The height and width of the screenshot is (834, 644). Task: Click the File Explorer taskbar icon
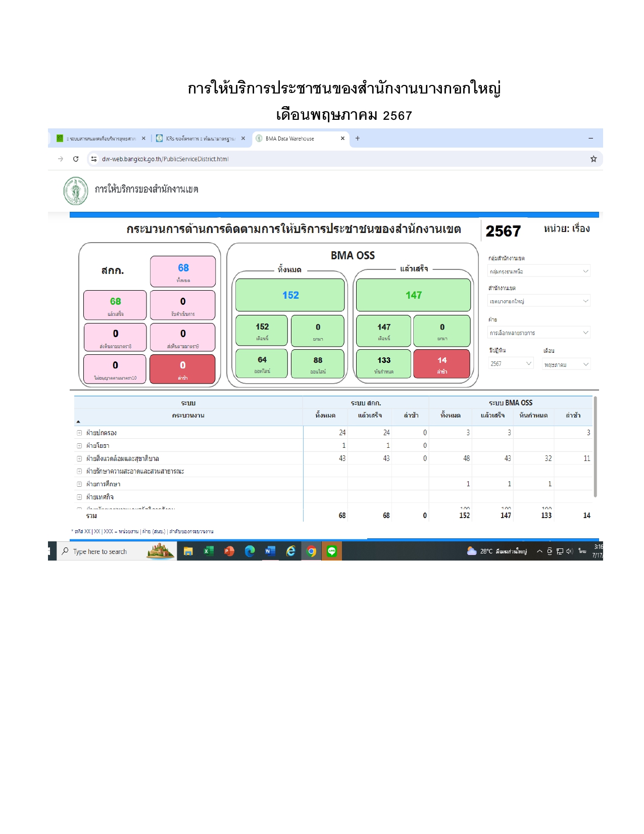(x=188, y=551)
